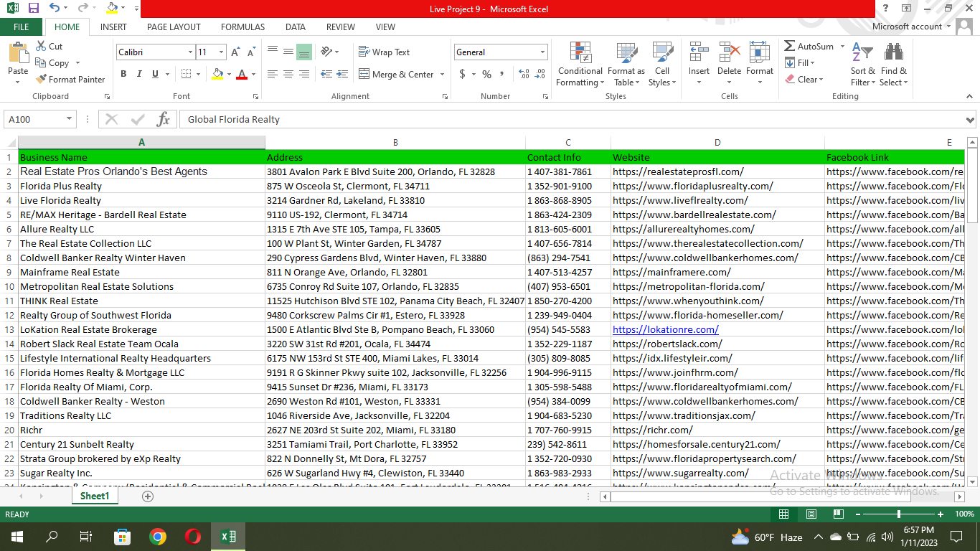Add a new worksheet with the plus button
The image size is (980, 551).
[x=147, y=496]
